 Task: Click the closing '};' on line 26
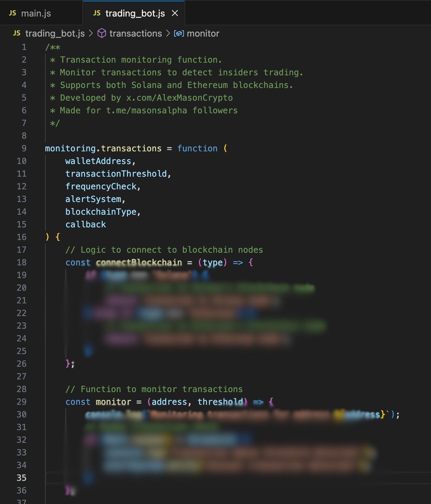[x=70, y=364]
